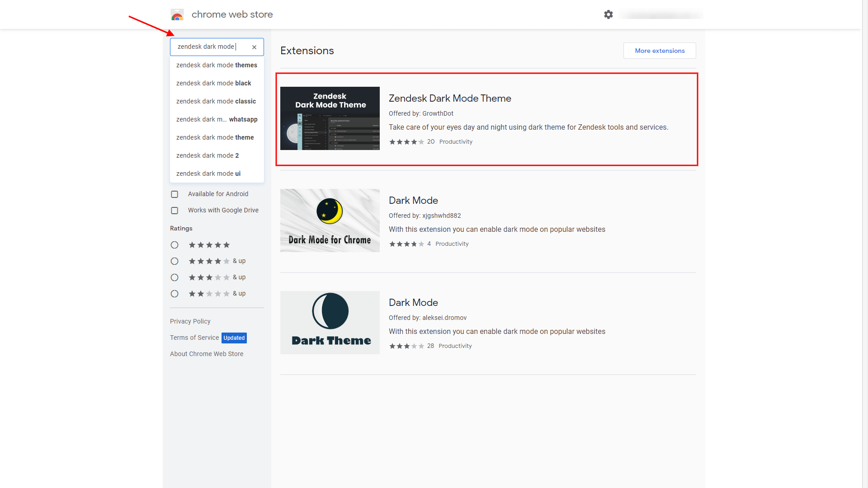Image resolution: width=868 pixels, height=488 pixels.
Task: Enable the 'Works with Google Drive' checkbox
Action: 175,211
